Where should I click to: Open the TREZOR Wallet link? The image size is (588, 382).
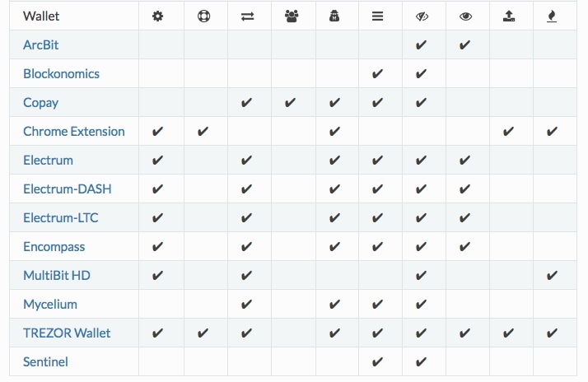click(x=67, y=333)
